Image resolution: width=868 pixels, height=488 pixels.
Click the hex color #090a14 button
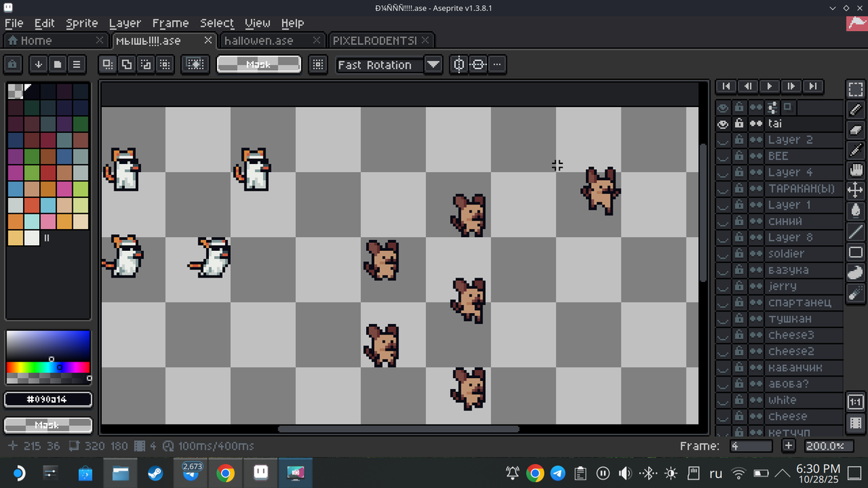pos(48,399)
